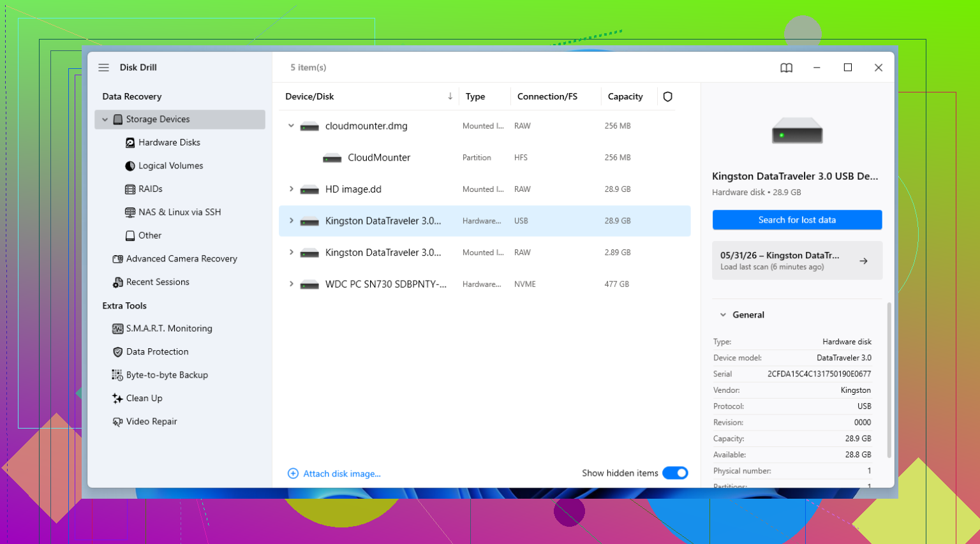The width and height of the screenshot is (980, 544).
Task: Collapse the General details section
Action: (x=723, y=315)
